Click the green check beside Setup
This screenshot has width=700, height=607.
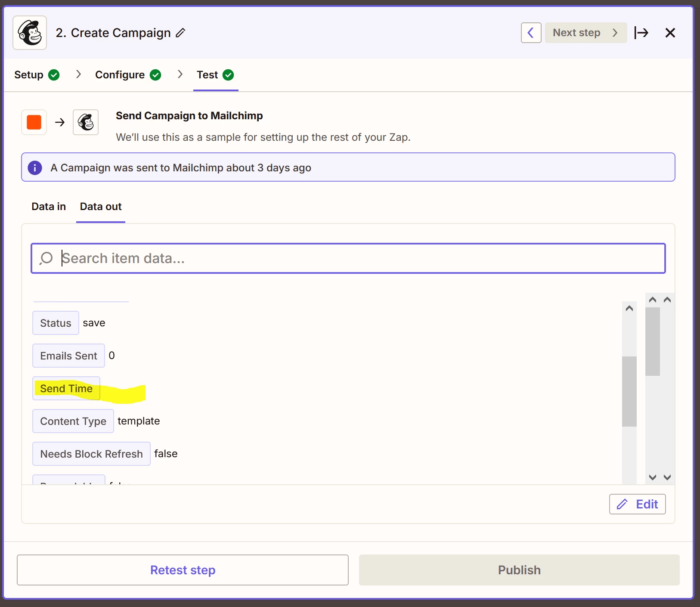pos(54,75)
